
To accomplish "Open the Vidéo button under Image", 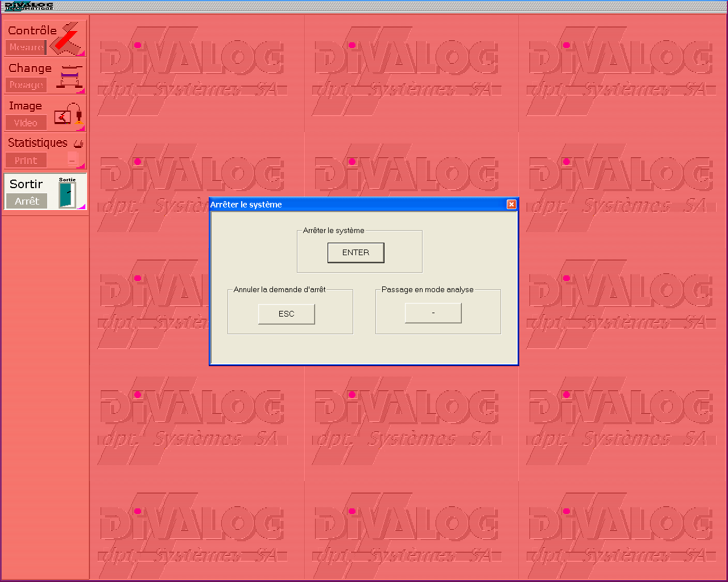I will 26,123.
